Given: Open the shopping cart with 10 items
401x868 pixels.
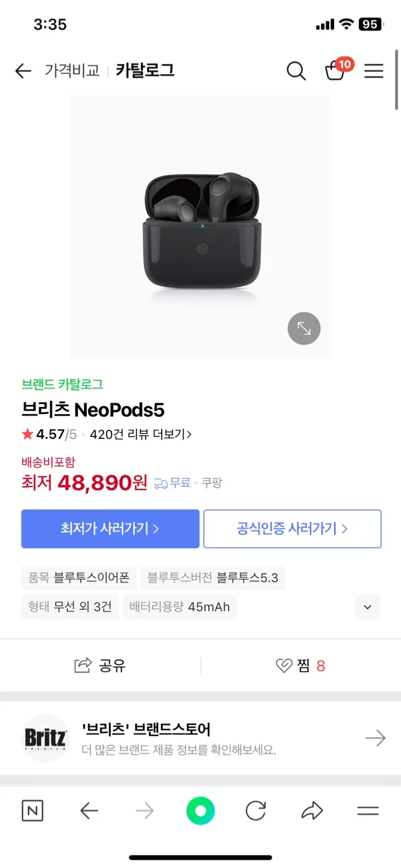Looking at the screenshot, I should pyautogui.click(x=335, y=71).
